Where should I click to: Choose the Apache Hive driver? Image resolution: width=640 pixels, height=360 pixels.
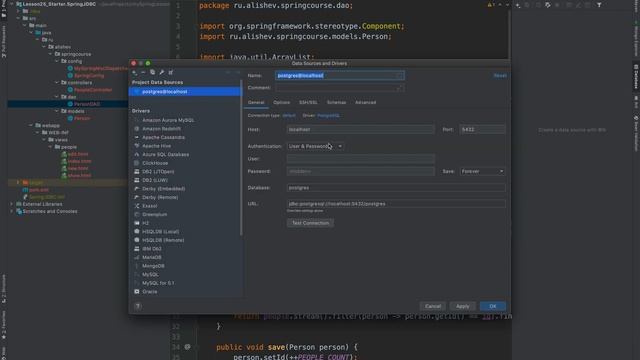coord(156,146)
